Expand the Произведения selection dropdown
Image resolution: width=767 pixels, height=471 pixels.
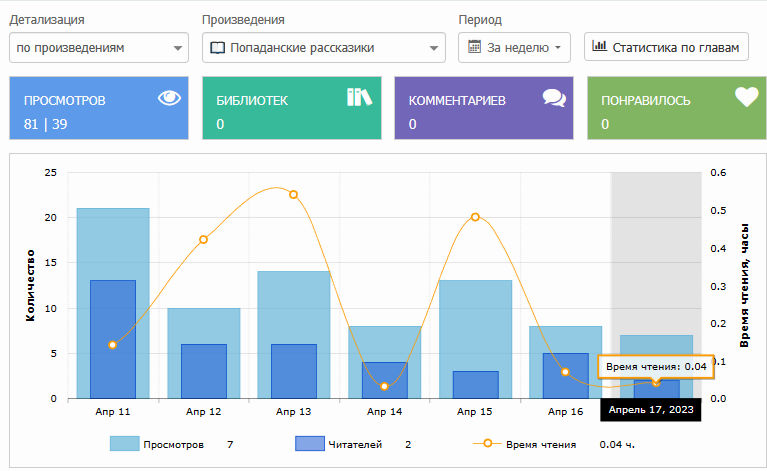[323, 47]
